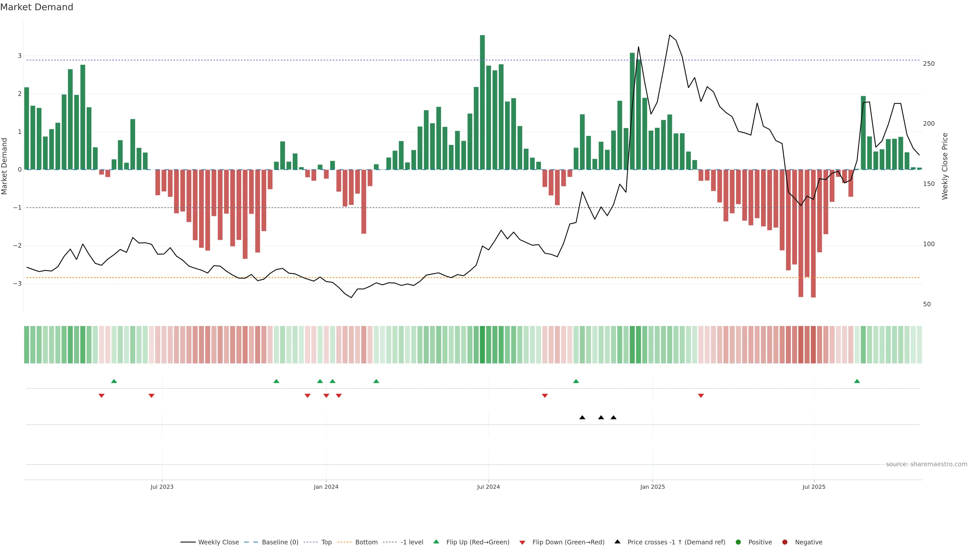The image size is (980, 551).
Task: Click the last red flip-down marker after Jan 2025
Action: click(x=701, y=396)
